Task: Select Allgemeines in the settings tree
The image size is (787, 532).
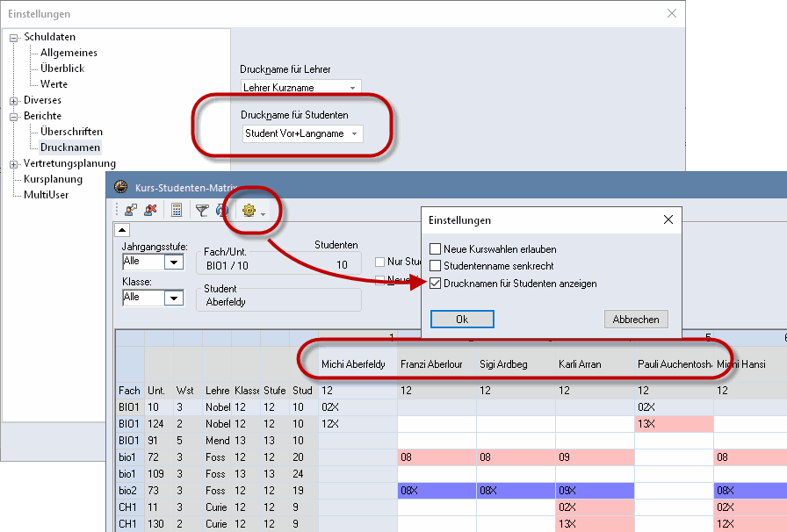Action: (69, 53)
